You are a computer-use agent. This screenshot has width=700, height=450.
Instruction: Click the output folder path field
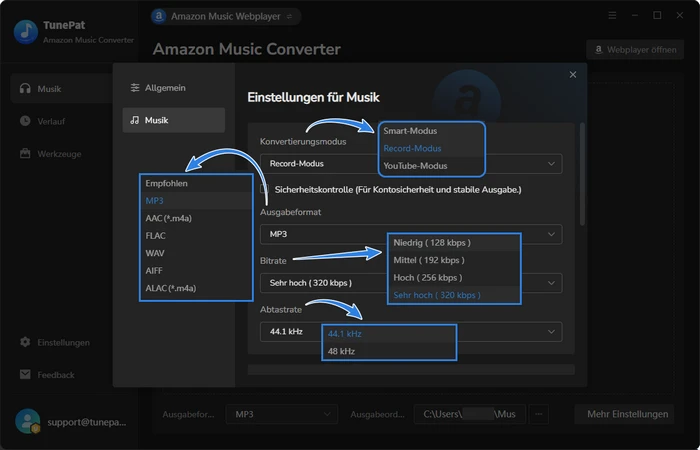pyautogui.click(x=471, y=414)
